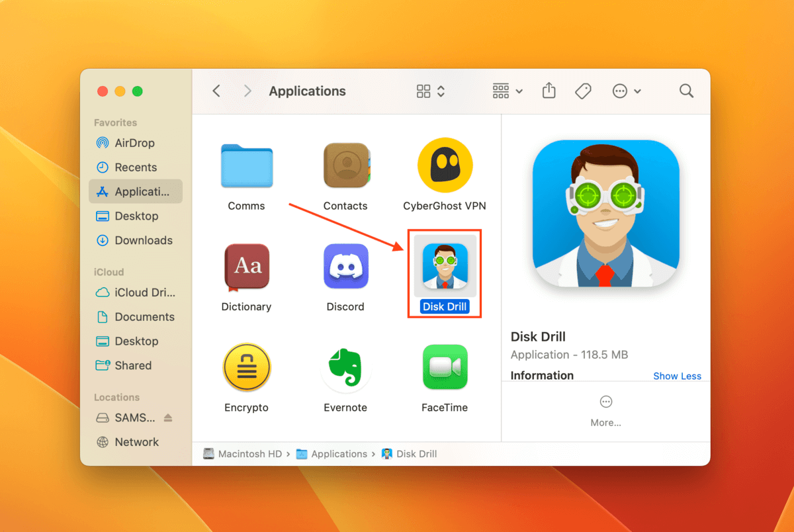
Task: Click the Favorites section header
Action: pyautogui.click(x=115, y=122)
